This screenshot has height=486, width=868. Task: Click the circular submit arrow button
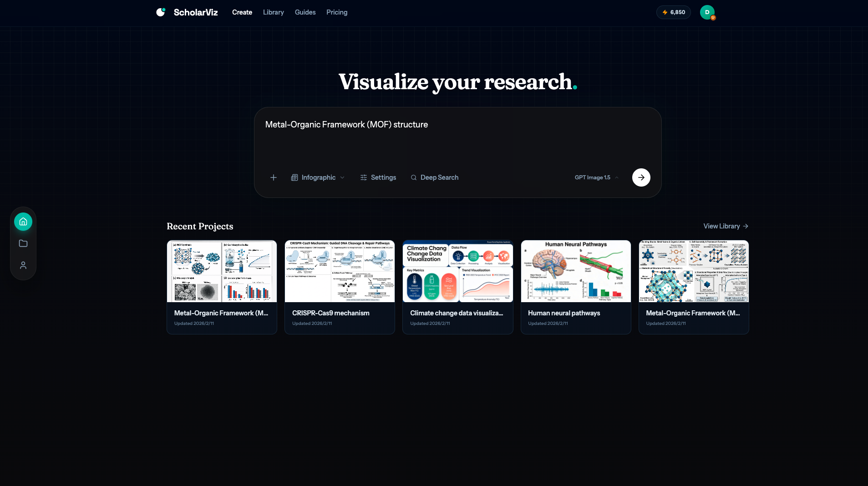coord(641,177)
